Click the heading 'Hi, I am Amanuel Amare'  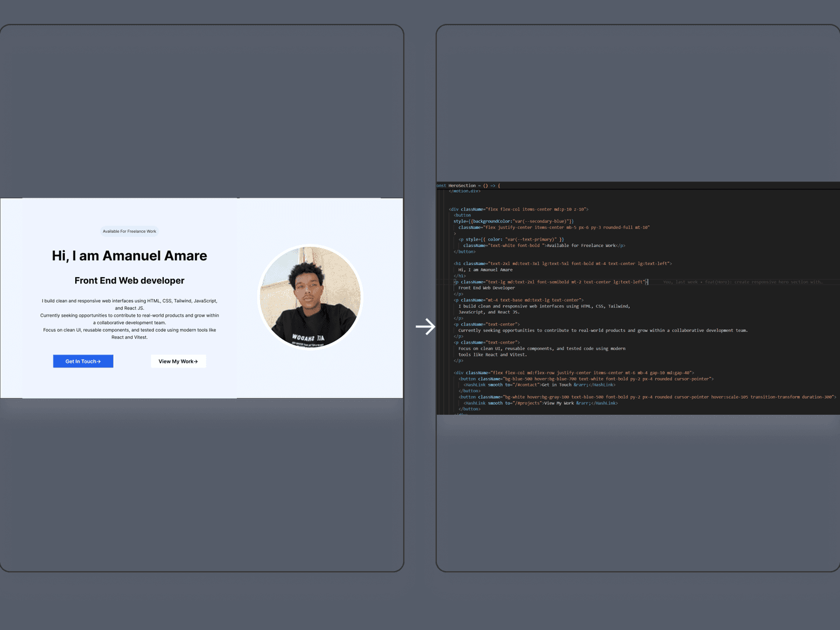[x=129, y=256]
